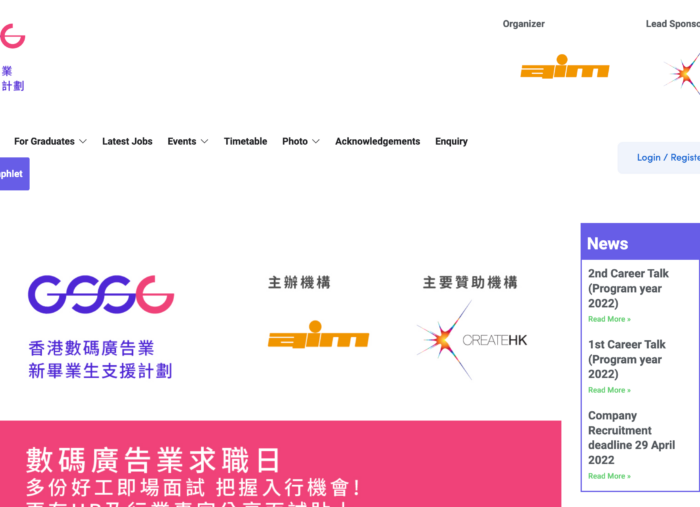Click the 香港數碼廣告業 text line

click(x=91, y=349)
